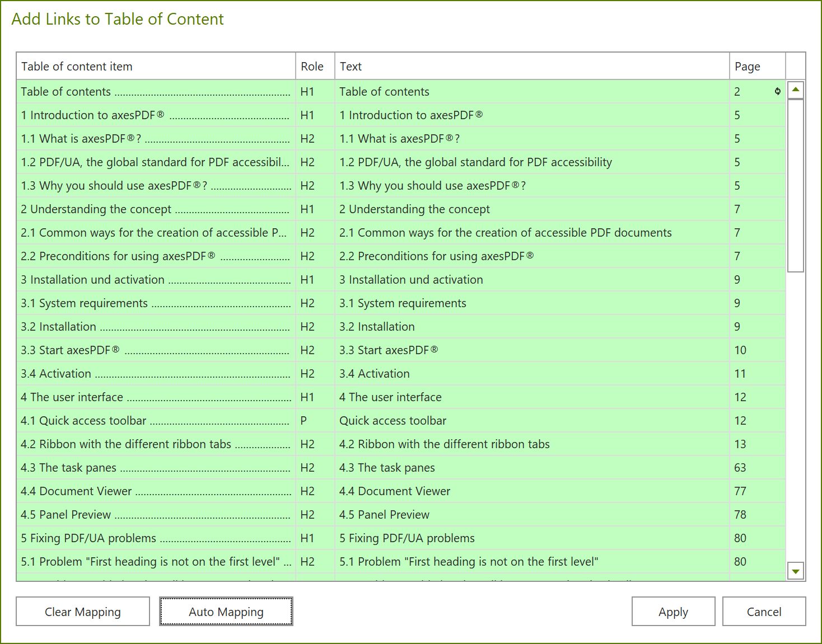This screenshot has width=822, height=644.
Task: Select TOC item '3.2 Installation' with dots
Action: pos(156,327)
